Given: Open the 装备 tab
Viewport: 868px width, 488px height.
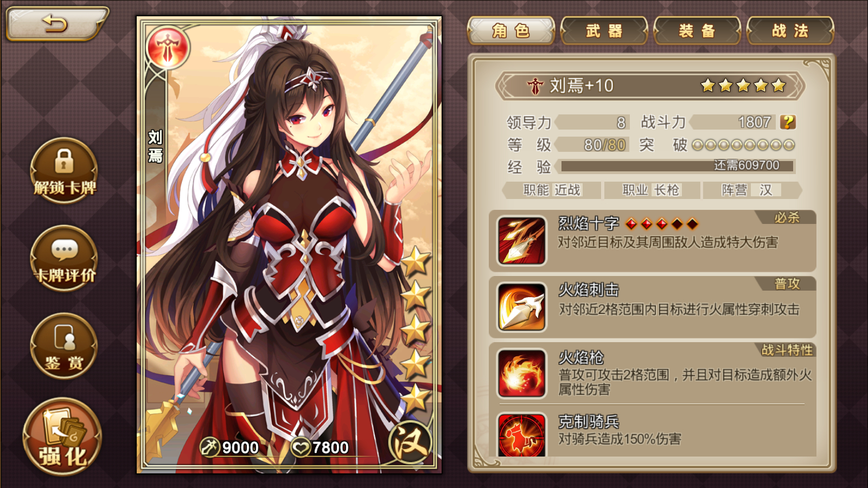Looking at the screenshot, I should coord(697,30).
